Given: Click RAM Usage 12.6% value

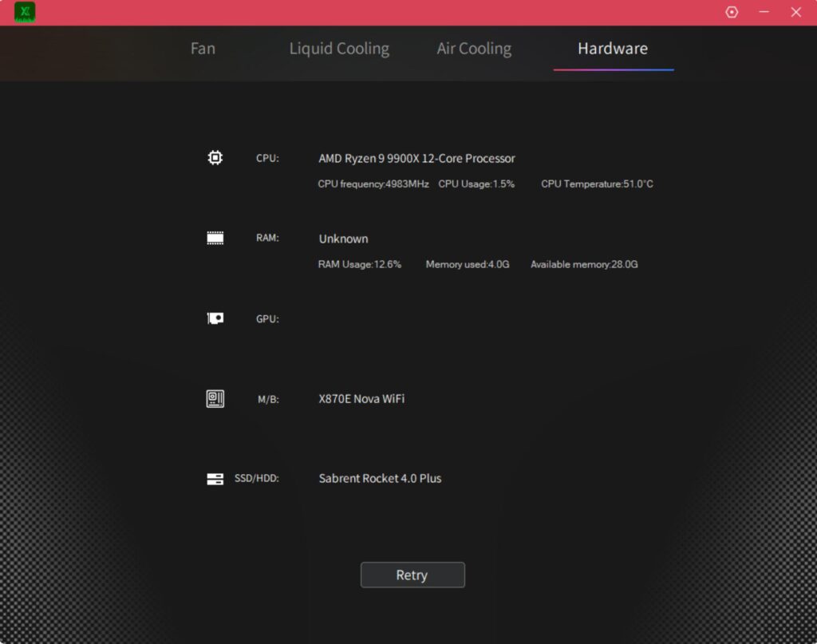Looking at the screenshot, I should click(x=360, y=264).
